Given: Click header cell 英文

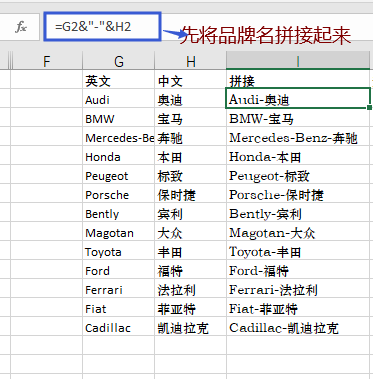Looking at the screenshot, I should (x=119, y=80).
